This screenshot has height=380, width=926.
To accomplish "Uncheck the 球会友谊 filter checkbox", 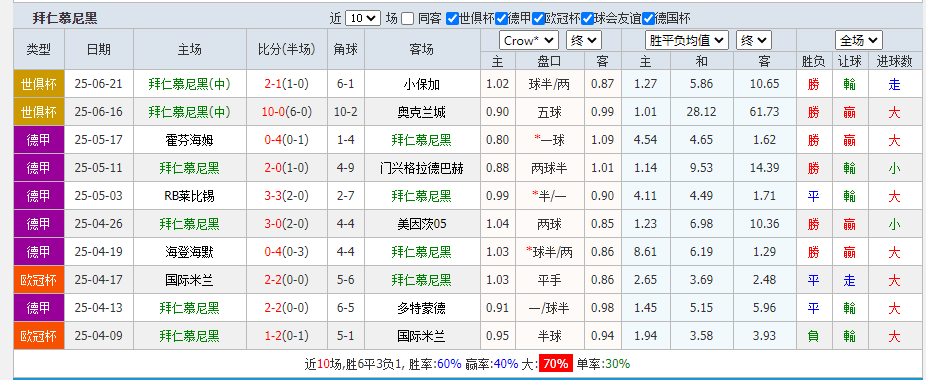I will pyautogui.click(x=587, y=18).
